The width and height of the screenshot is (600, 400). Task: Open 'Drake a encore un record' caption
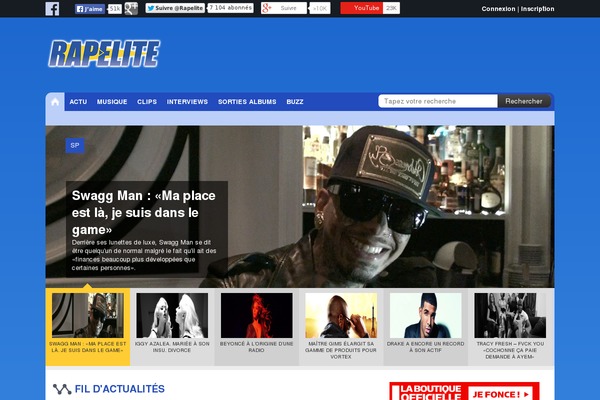[426, 347]
